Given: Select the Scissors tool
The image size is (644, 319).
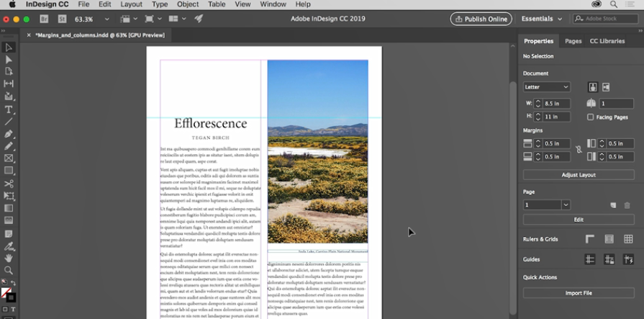Looking at the screenshot, I should (9, 184).
